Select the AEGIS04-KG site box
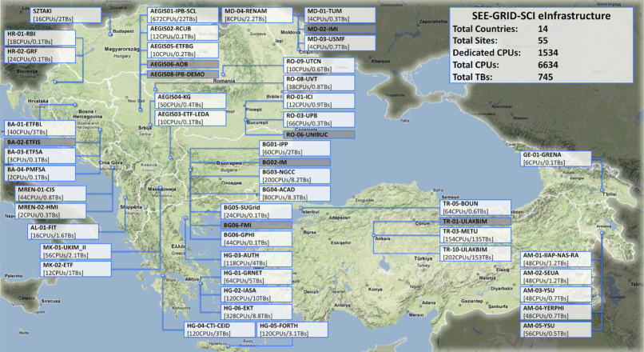The width and height of the screenshot is (644, 352). click(191, 101)
